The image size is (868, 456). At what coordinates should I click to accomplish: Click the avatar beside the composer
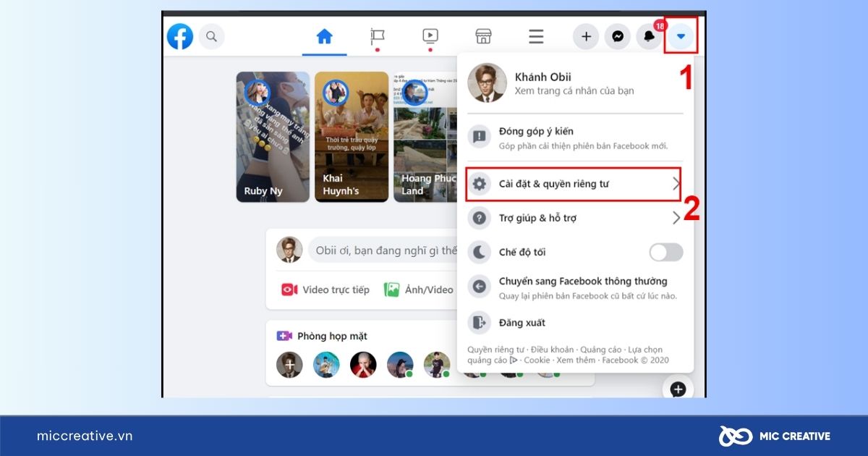tap(289, 250)
